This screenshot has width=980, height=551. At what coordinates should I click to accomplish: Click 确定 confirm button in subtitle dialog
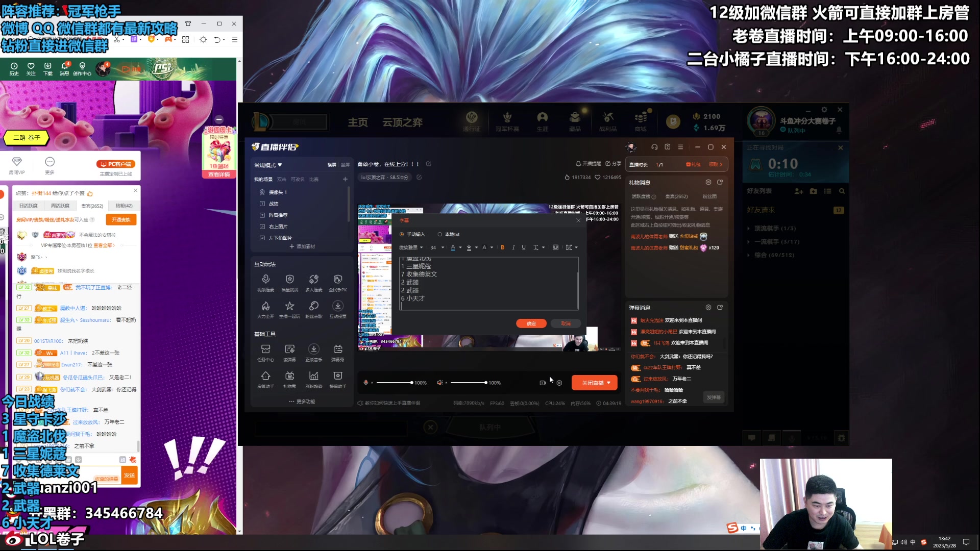(x=531, y=323)
